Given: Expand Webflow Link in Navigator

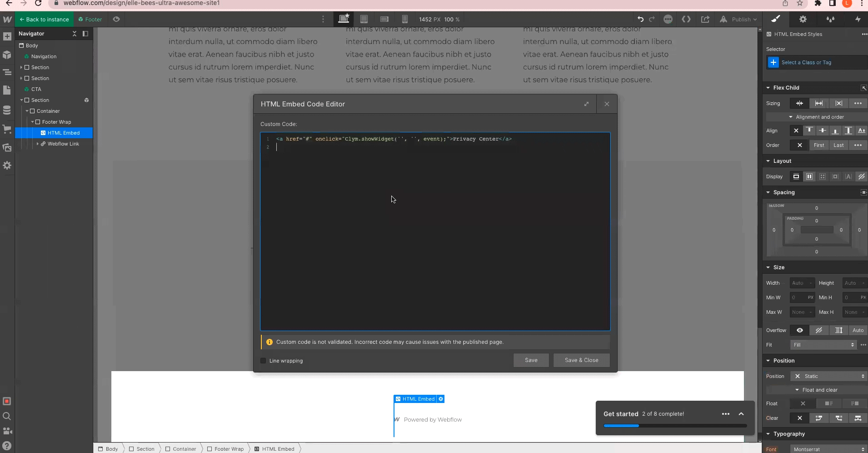Looking at the screenshot, I should [38, 144].
